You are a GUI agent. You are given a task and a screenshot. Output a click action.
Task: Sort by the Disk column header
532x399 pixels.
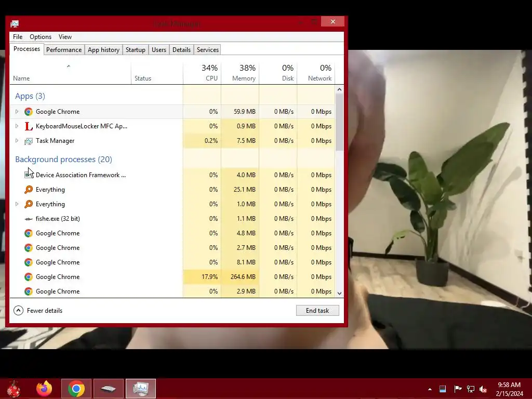click(x=278, y=73)
